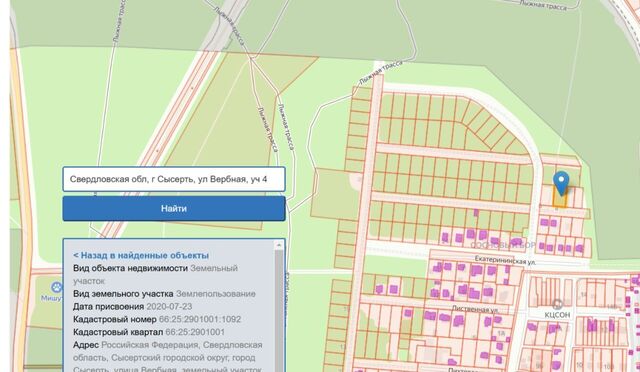Click the Лыжная трасса label near top right
Image resolution: width=640 pixels, height=372 pixels.
click(x=543, y=5)
